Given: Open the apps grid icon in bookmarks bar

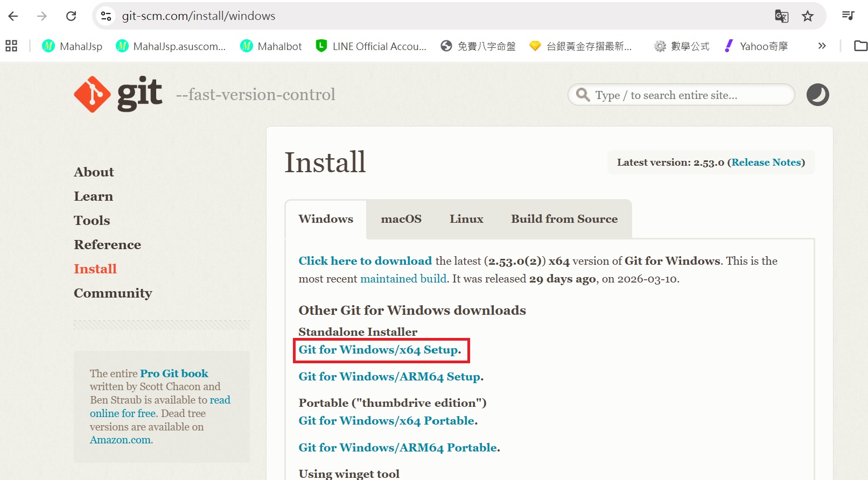Looking at the screenshot, I should click(11, 46).
